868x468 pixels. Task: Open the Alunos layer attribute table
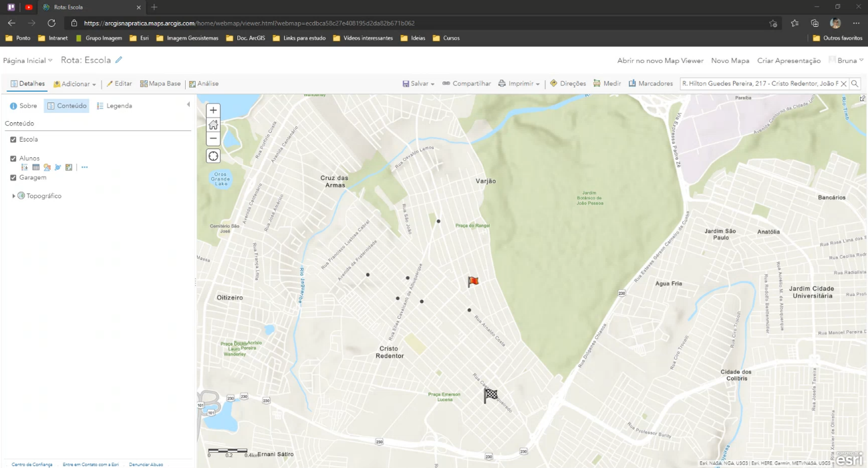pyautogui.click(x=36, y=167)
